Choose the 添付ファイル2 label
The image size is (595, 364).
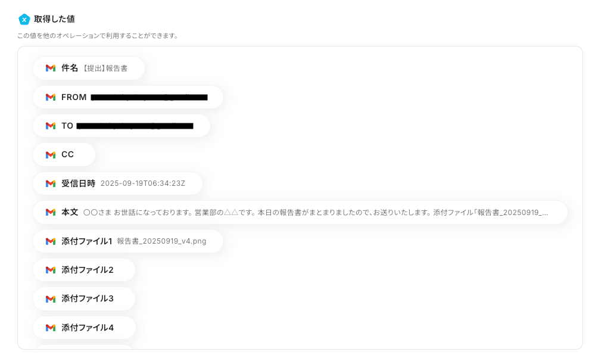[88, 270]
